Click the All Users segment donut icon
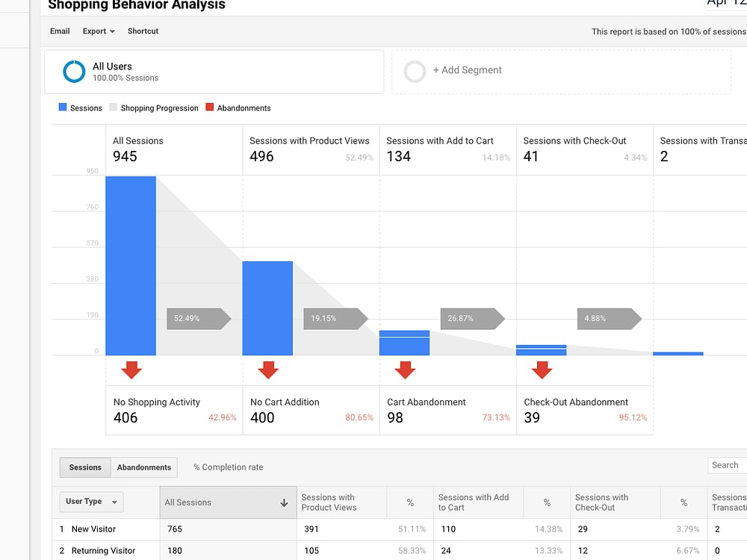This screenshot has height=560, width=747. pos(74,72)
